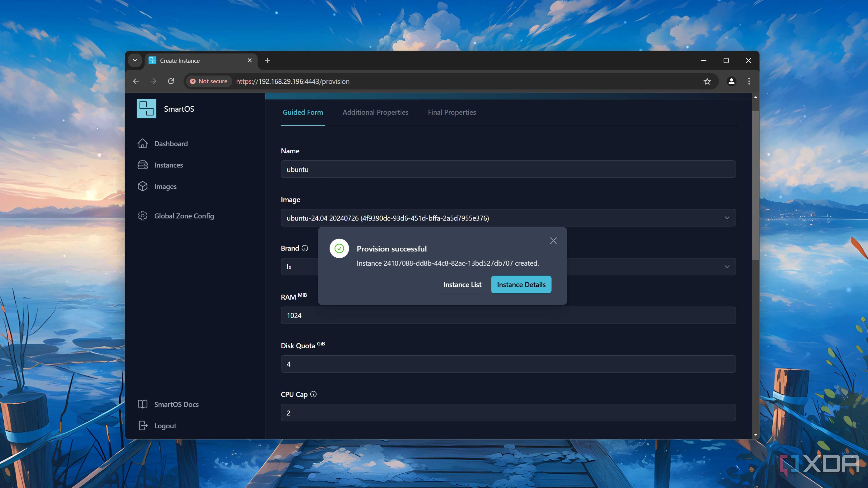Go back in browser history
Image resolution: width=868 pixels, height=488 pixels.
136,81
